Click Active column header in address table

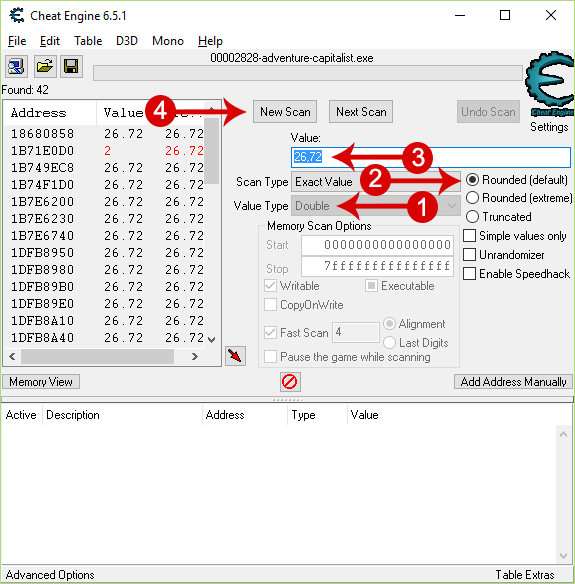21,415
